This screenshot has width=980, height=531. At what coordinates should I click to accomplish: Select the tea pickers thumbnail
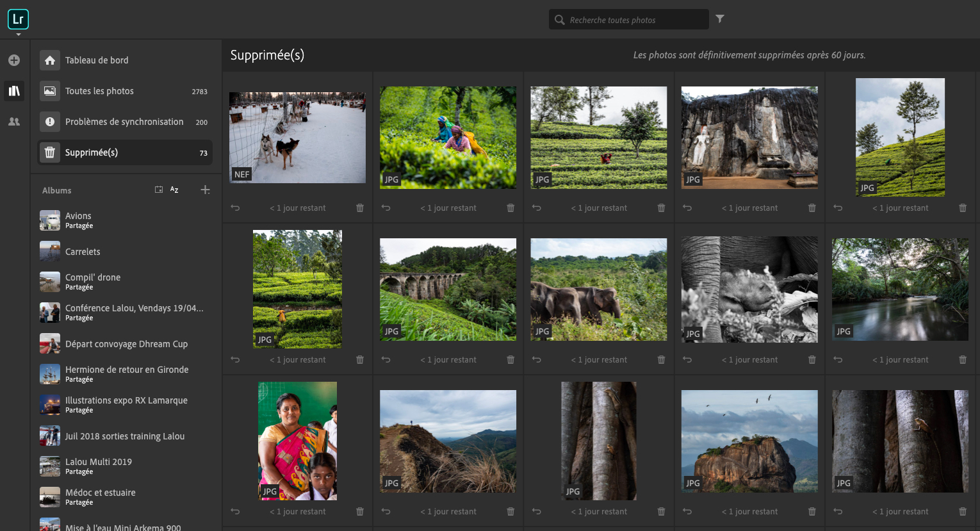tap(448, 138)
